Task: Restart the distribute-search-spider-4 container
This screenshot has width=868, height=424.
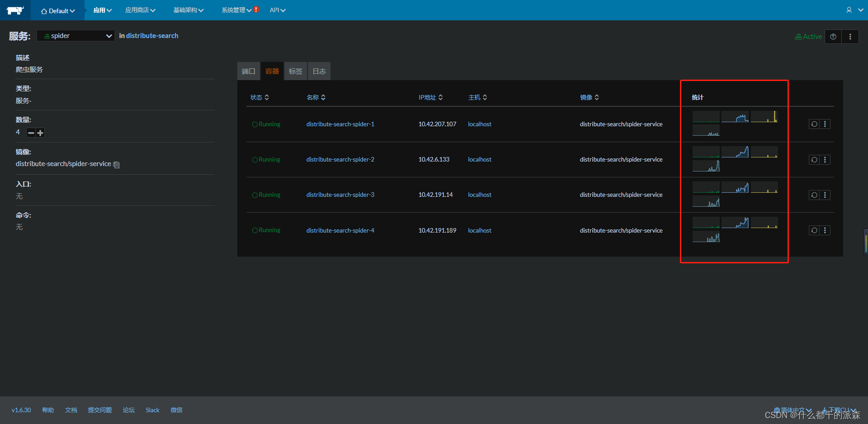Action: pyautogui.click(x=814, y=230)
